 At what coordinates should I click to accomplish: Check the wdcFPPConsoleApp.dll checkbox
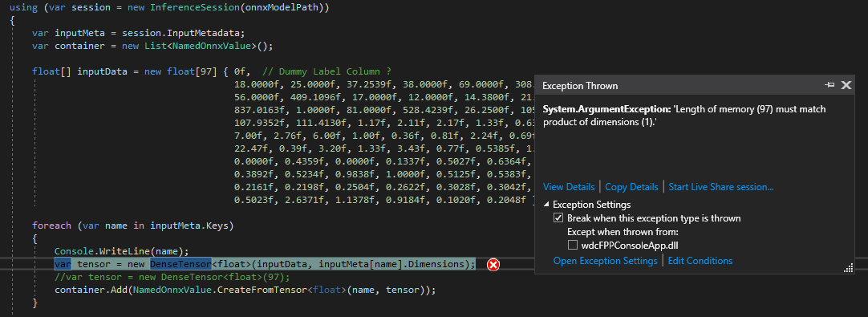[573, 245]
